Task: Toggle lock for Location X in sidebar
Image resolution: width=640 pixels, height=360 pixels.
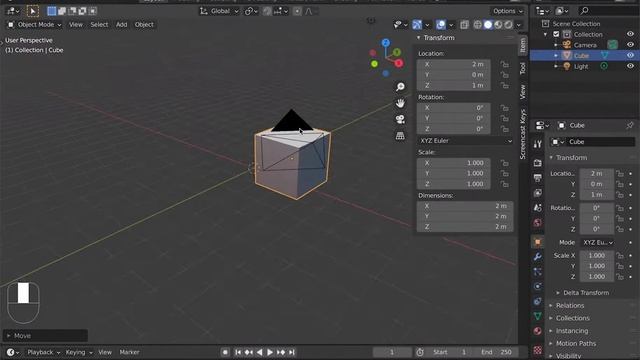Action: [505, 64]
